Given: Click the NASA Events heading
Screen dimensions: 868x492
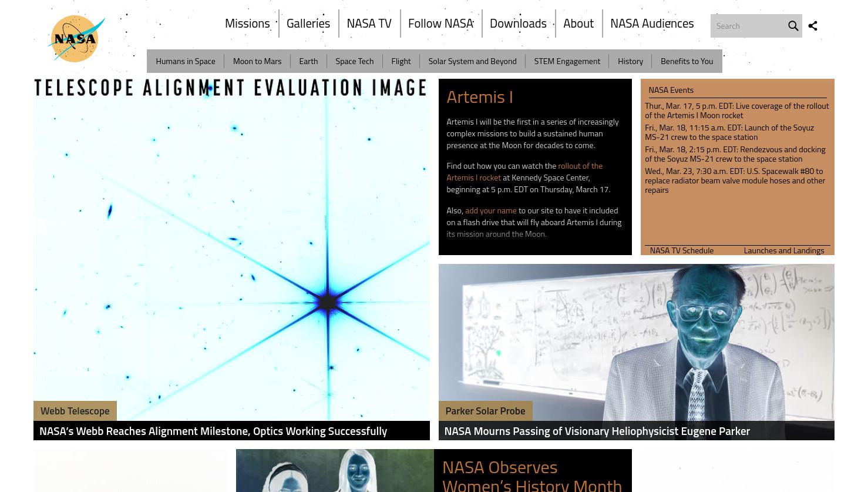Looking at the screenshot, I should pos(671,90).
